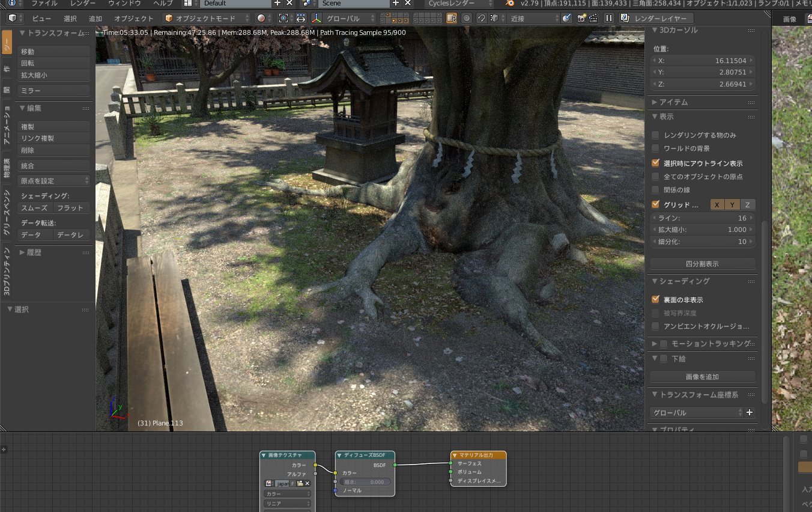Enable ワールドの背景 checkbox
Image resolution: width=812 pixels, height=512 pixels.
point(656,148)
